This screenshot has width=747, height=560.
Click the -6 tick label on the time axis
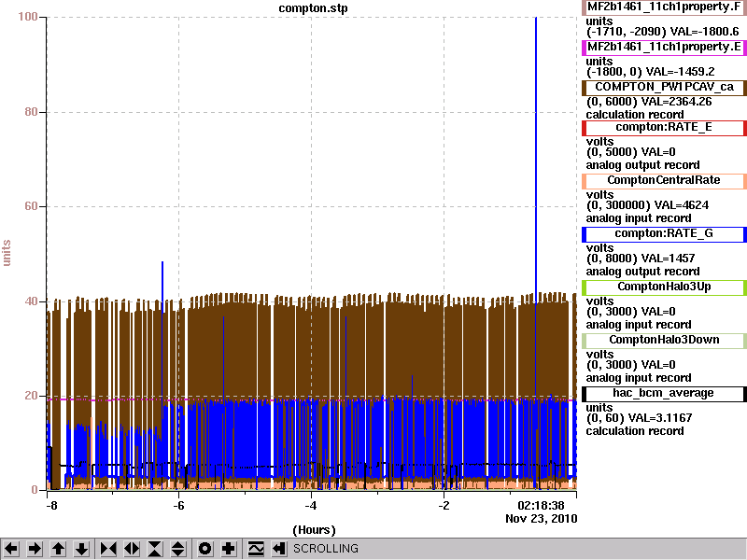pos(178,506)
